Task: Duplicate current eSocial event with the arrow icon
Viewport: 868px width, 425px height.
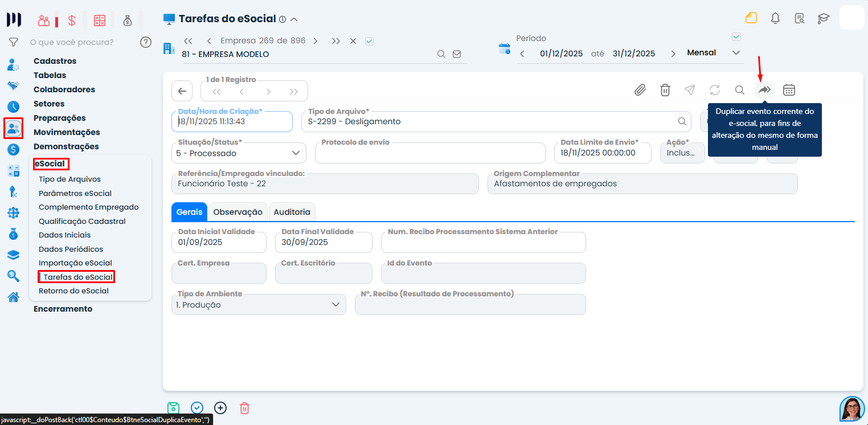Action: point(764,90)
